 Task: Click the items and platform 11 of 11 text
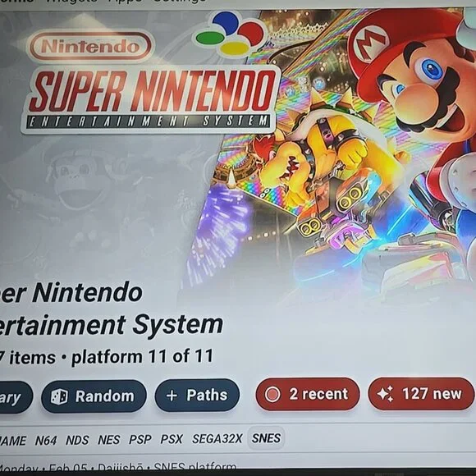click(106, 357)
